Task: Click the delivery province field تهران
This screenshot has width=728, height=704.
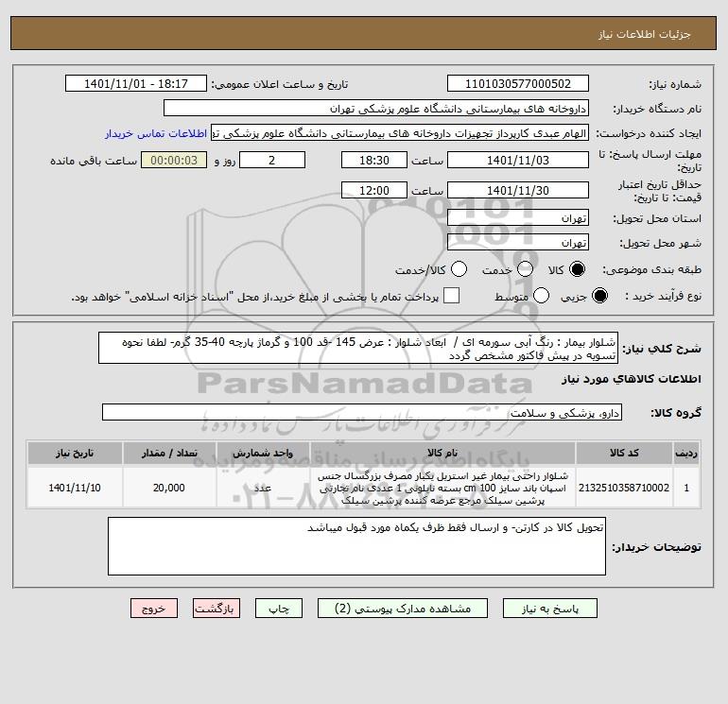Action: coord(518,217)
